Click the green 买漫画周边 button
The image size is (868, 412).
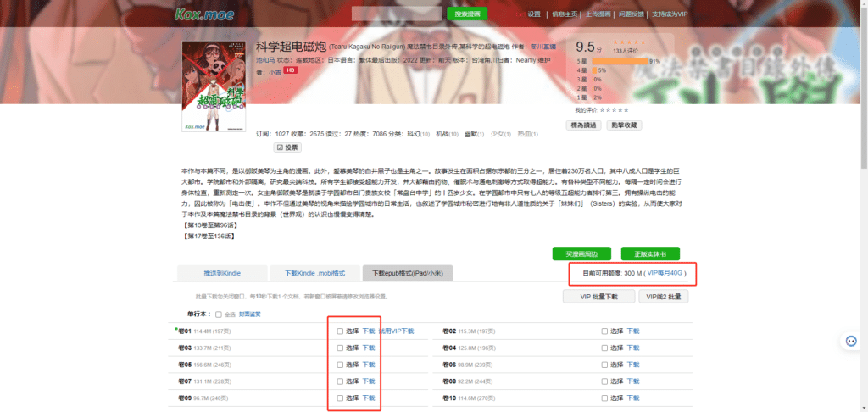(x=581, y=253)
